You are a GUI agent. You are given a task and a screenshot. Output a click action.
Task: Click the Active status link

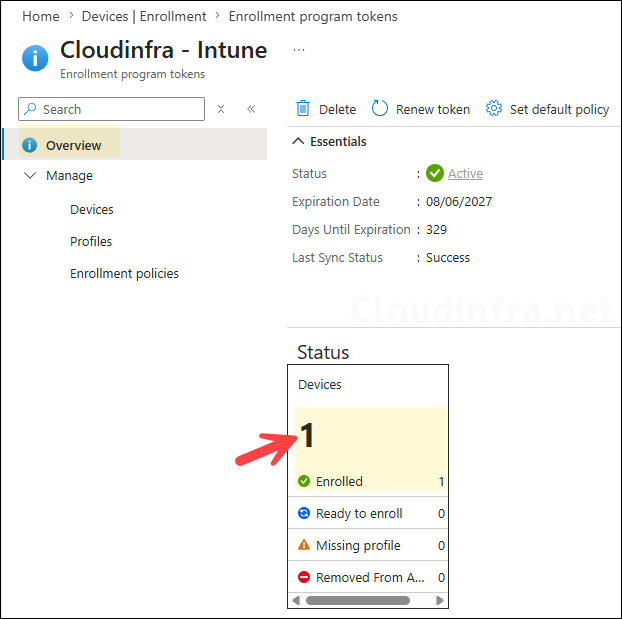(x=465, y=174)
